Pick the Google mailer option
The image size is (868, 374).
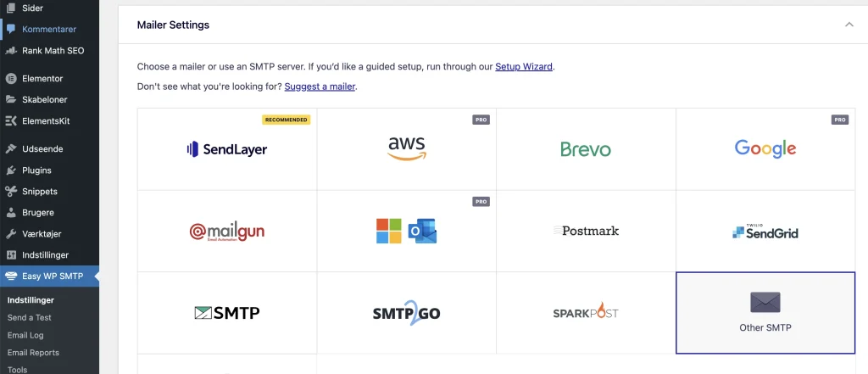tap(765, 149)
